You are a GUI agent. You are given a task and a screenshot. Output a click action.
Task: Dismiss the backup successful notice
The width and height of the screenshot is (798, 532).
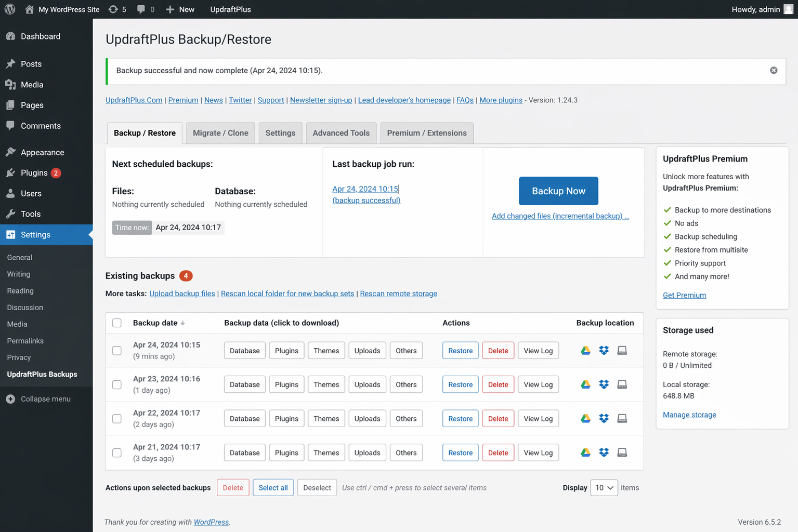[x=774, y=70]
